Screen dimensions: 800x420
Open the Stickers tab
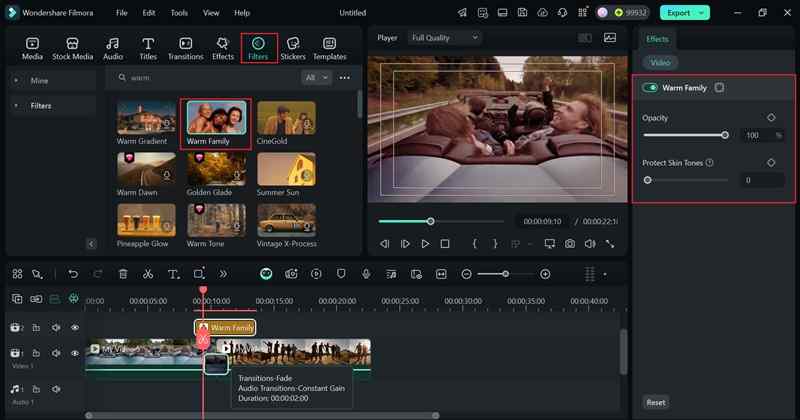pos(293,48)
